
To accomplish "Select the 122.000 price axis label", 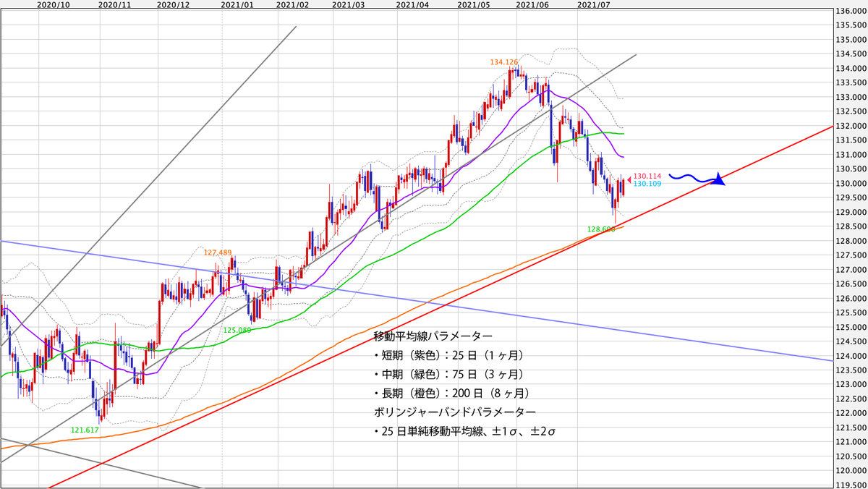I will click(851, 413).
